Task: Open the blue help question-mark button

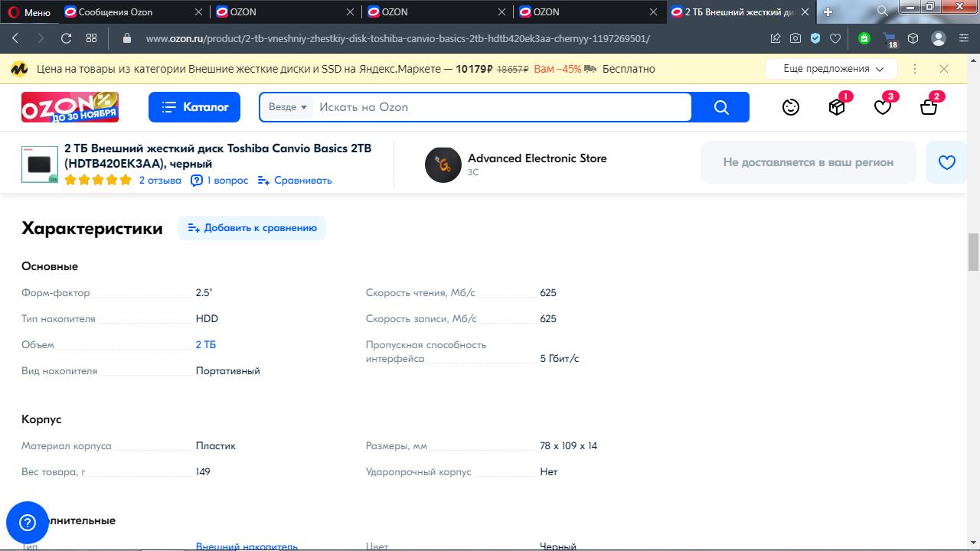Action: pos(28,523)
